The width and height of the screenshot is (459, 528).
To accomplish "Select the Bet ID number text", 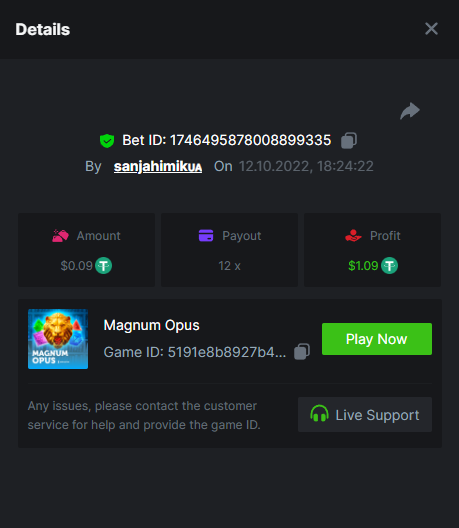I will [251, 140].
